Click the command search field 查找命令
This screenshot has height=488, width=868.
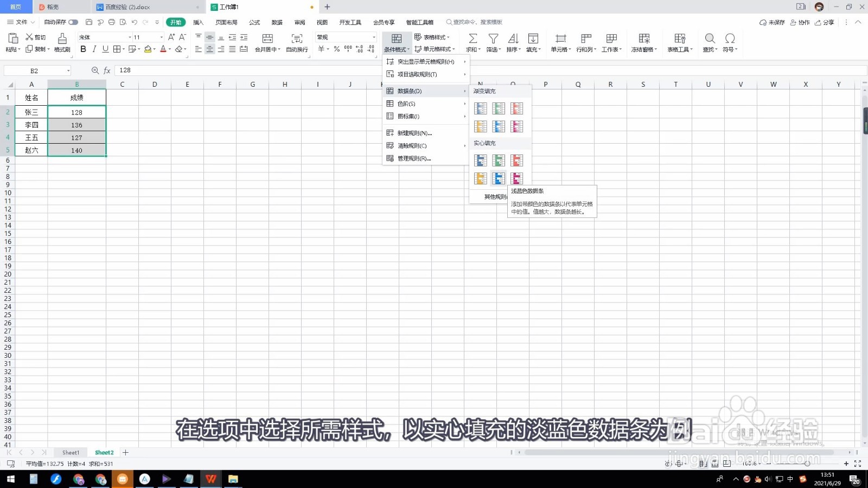[475, 22]
